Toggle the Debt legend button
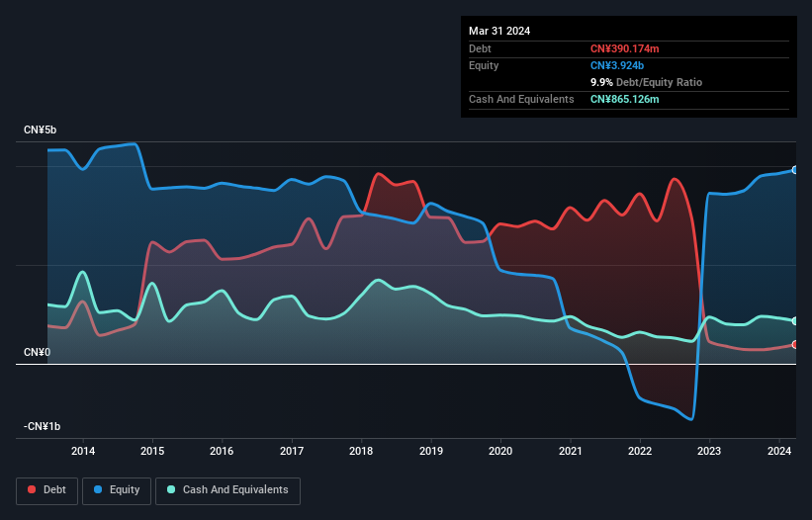Image resolution: width=812 pixels, height=520 pixels. click(47, 490)
